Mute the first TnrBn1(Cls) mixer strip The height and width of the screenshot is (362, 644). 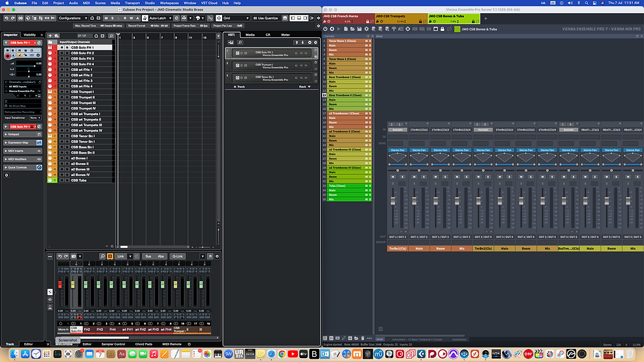pos(393,177)
